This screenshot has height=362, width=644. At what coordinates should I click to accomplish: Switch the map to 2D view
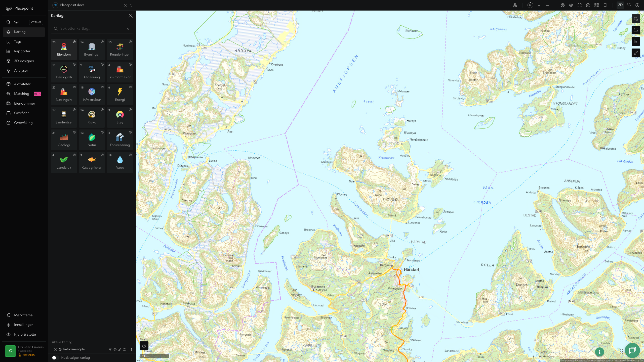(x=620, y=5)
